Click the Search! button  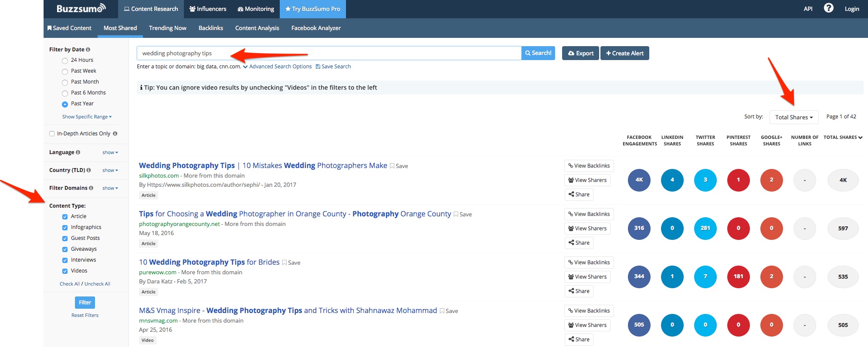tap(538, 53)
